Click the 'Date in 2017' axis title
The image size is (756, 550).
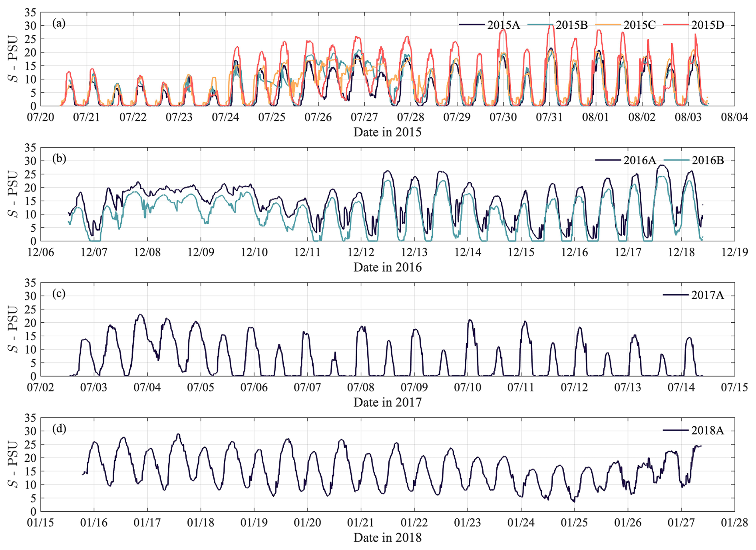tap(387, 402)
